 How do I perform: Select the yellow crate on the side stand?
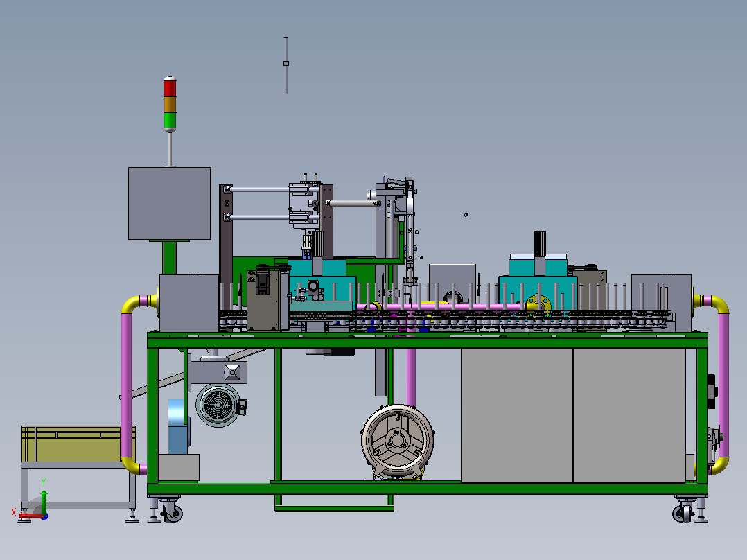click(78, 444)
